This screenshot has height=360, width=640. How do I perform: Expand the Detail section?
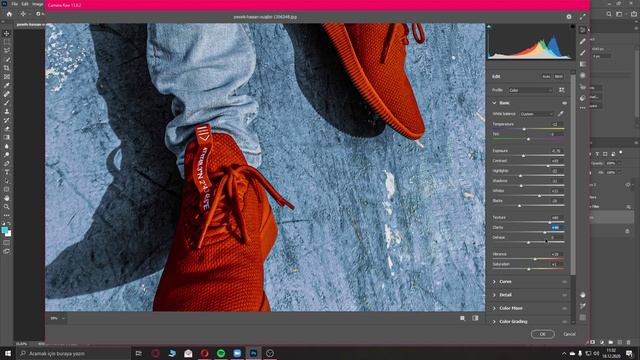coord(494,295)
